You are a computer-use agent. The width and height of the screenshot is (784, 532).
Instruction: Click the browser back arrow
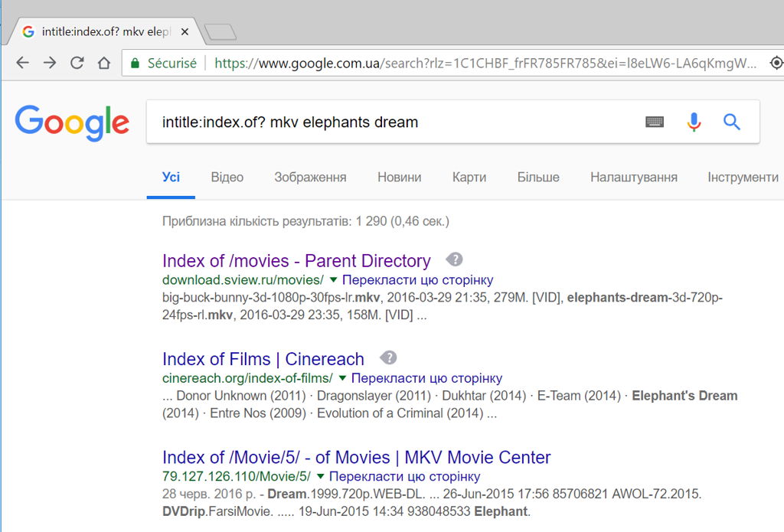coord(22,63)
